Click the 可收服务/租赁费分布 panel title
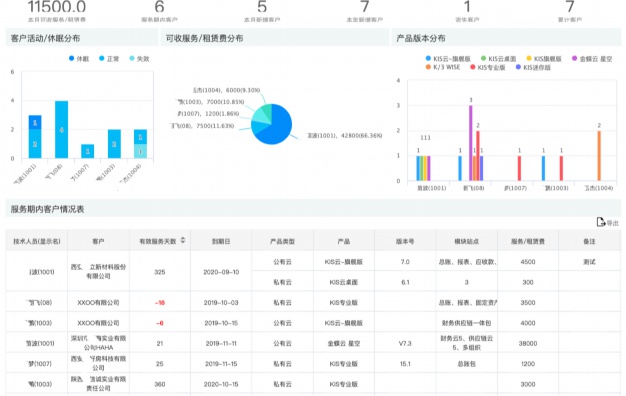This screenshot has height=396, width=626. (204, 38)
